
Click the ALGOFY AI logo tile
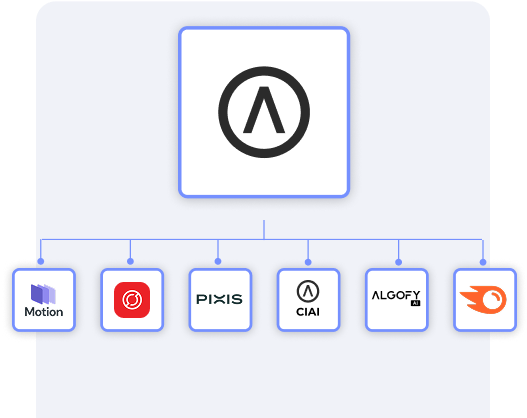click(x=397, y=300)
